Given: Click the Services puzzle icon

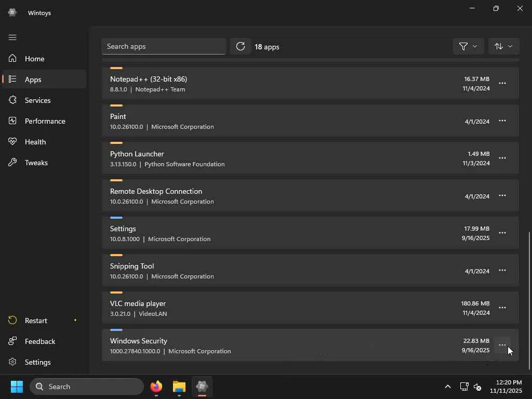Looking at the screenshot, I should pyautogui.click(x=12, y=100).
